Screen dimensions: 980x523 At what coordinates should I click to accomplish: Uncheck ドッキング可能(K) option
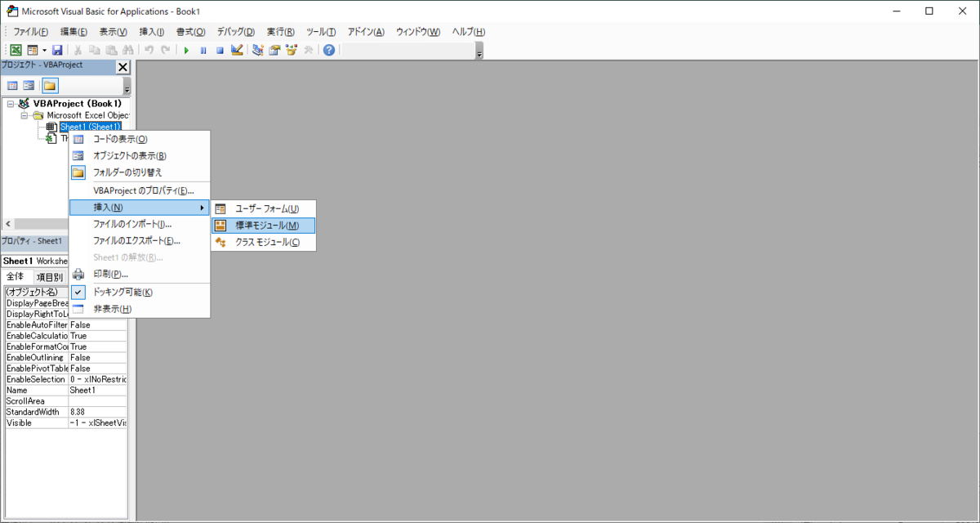coord(139,292)
